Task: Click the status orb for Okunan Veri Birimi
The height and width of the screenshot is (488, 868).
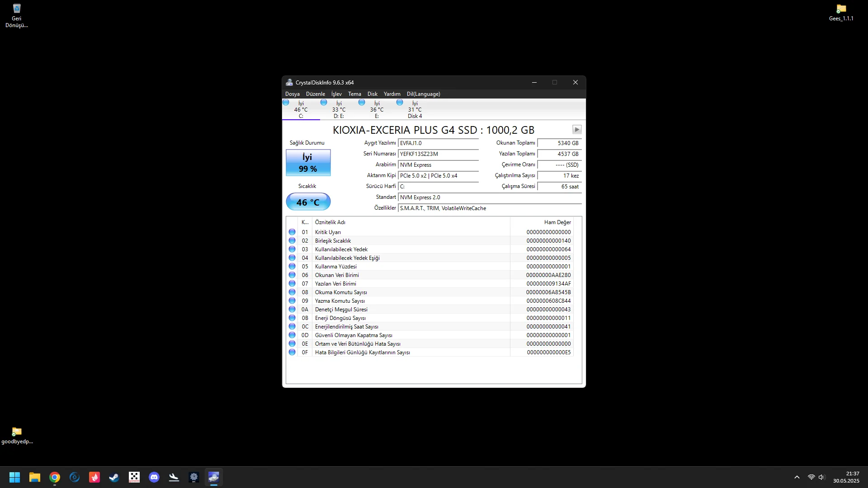Action: (292, 275)
